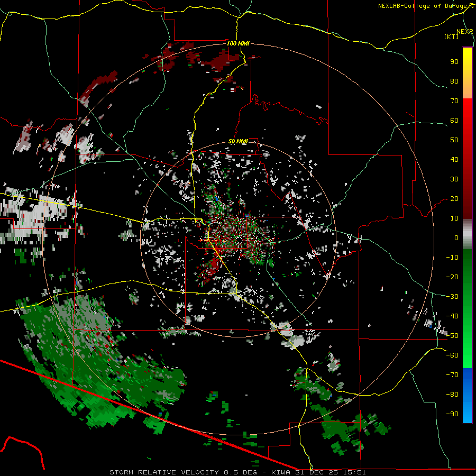This screenshot has width=476, height=476.
Task: Click the 20 value on the velocity scale
Action: pyautogui.click(x=454, y=199)
